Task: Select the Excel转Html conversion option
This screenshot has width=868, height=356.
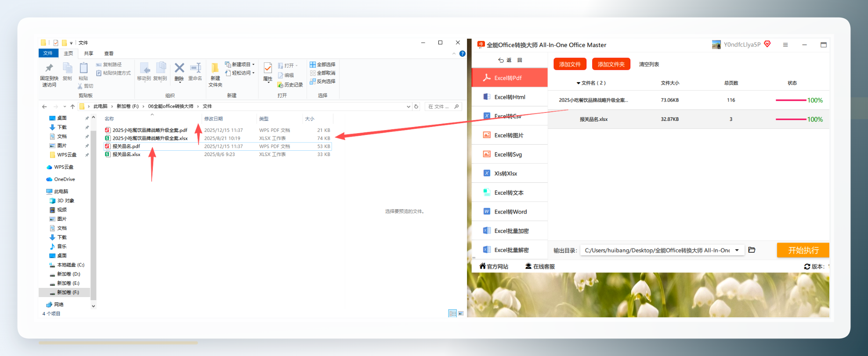Action: [x=510, y=97]
